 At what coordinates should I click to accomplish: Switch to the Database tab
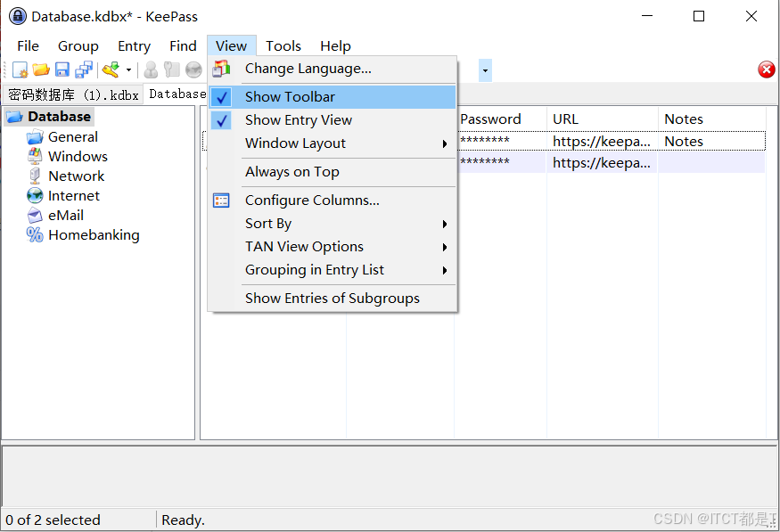pyautogui.click(x=177, y=94)
